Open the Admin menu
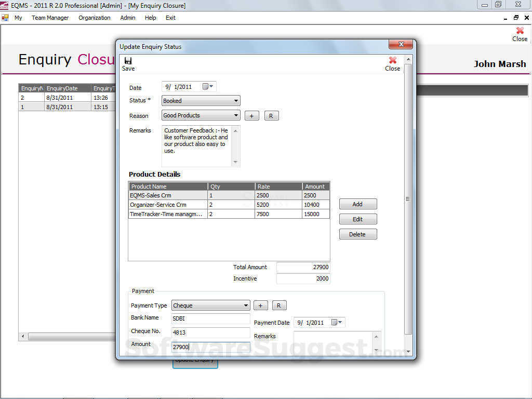The width and height of the screenshot is (532, 399). 127,17
